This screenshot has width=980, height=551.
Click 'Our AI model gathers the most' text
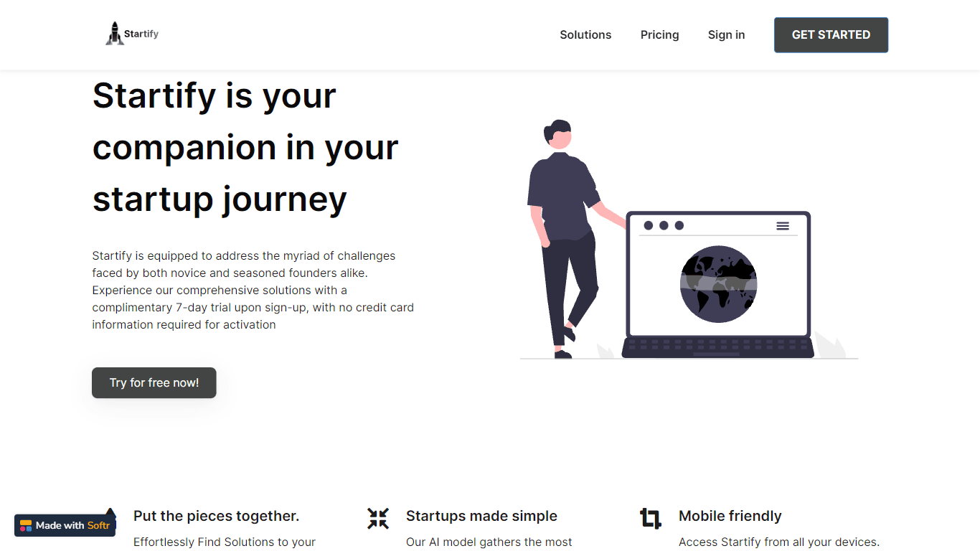(x=489, y=542)
